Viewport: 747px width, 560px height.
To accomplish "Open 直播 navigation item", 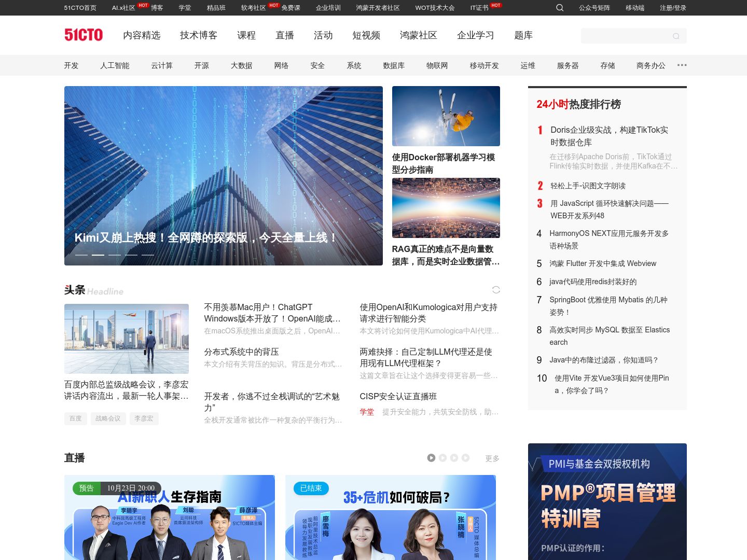I will (285, 35).
